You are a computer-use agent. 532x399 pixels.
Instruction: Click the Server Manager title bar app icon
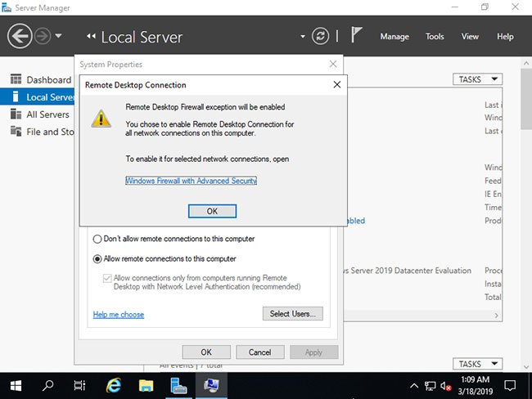(x=6, y=7)
